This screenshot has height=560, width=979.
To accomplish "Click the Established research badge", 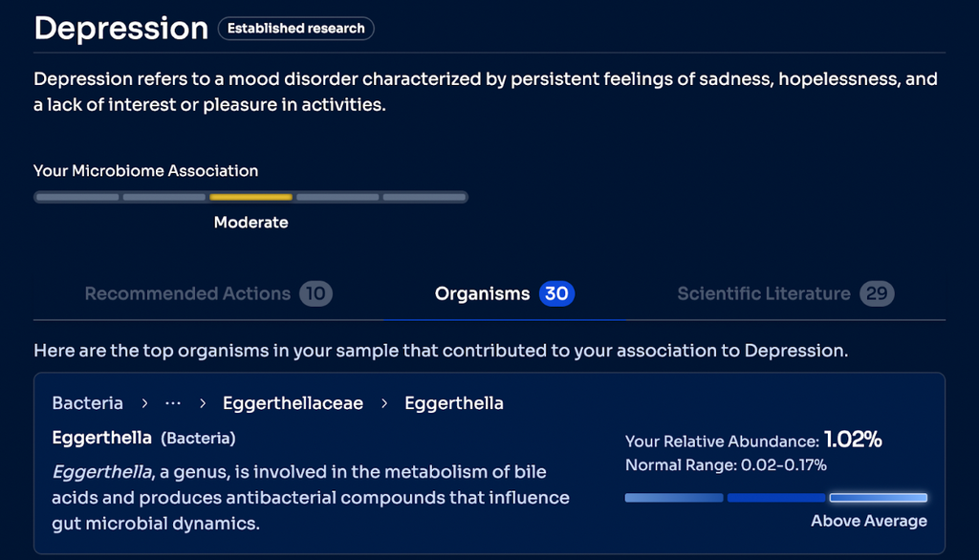I will click(x=295, y=29).
